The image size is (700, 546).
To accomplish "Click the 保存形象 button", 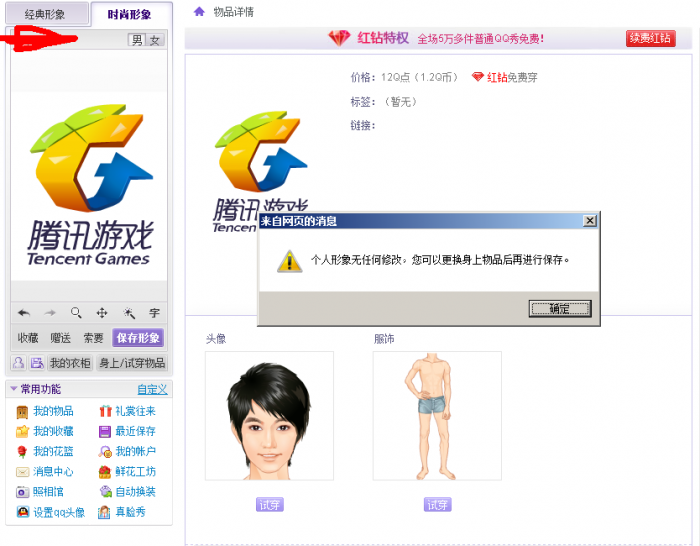I will [x=138, y=338].
